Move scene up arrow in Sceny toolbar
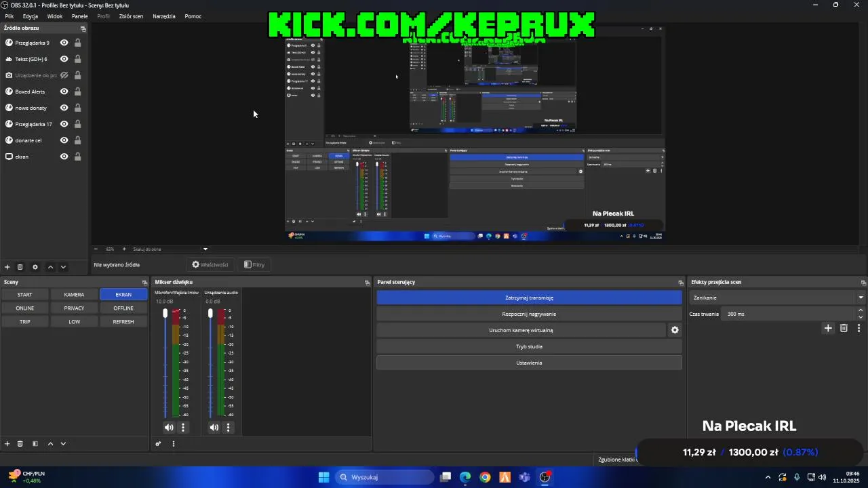The width and height of the screenshot is (868, 488). 50,444
